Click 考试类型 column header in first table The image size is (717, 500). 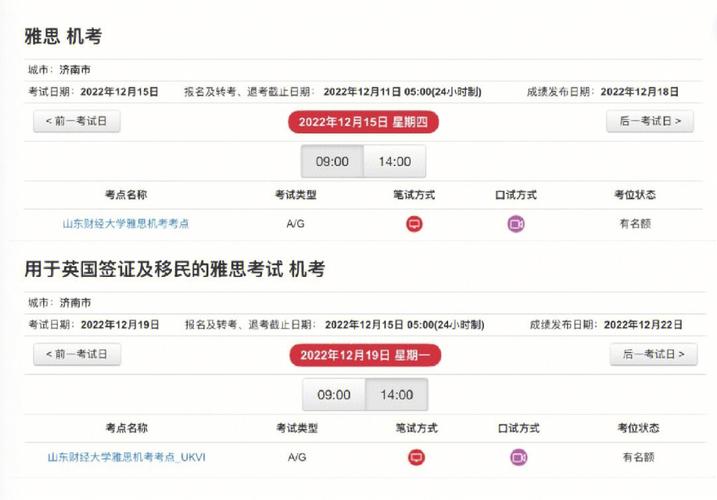[295, 195]
